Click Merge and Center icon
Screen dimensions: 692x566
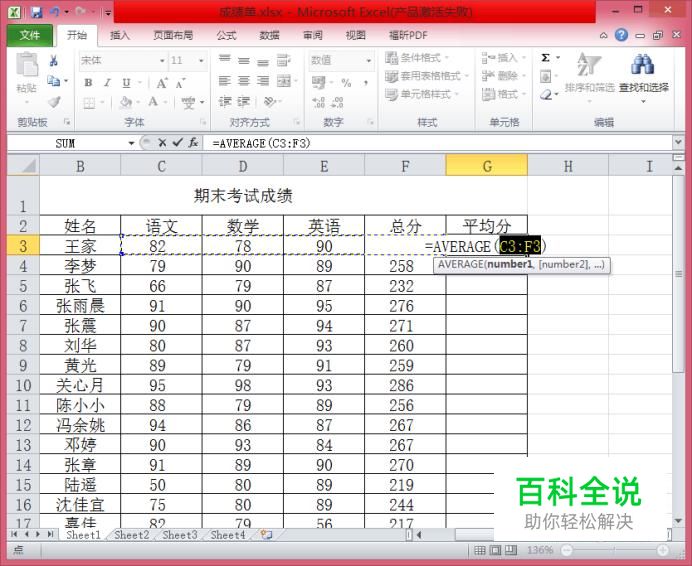coord(284,81)
